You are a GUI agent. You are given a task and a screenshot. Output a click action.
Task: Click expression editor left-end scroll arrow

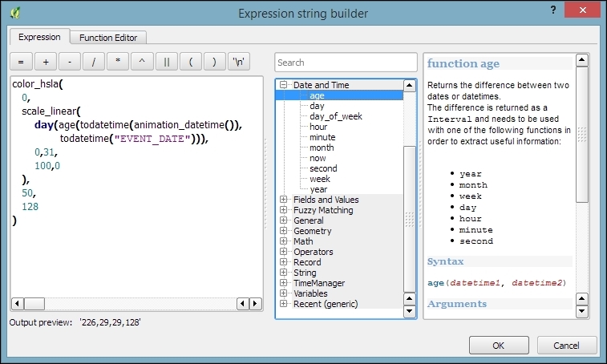[18, 304]
